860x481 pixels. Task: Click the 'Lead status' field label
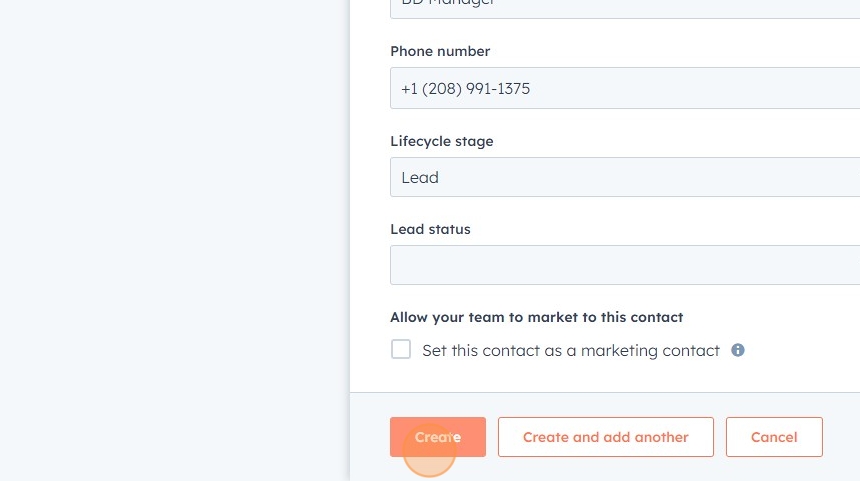[x=430, y=229]
